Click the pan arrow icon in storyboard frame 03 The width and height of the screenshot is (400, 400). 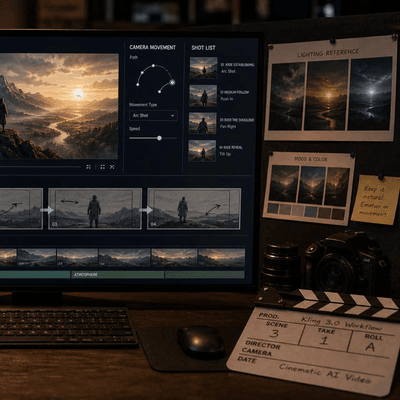point(70,202)
